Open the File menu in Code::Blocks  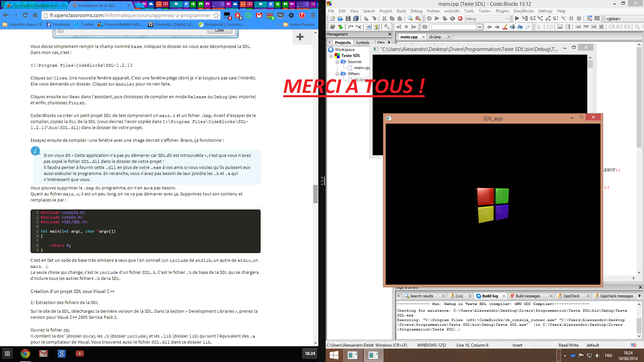point(331,11)
